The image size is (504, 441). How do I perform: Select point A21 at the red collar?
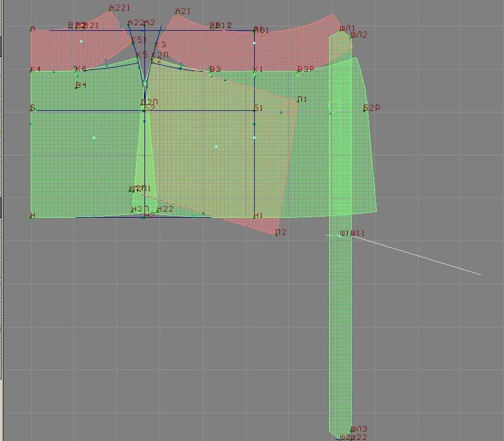pyautogui.click(x=175, y=15)
